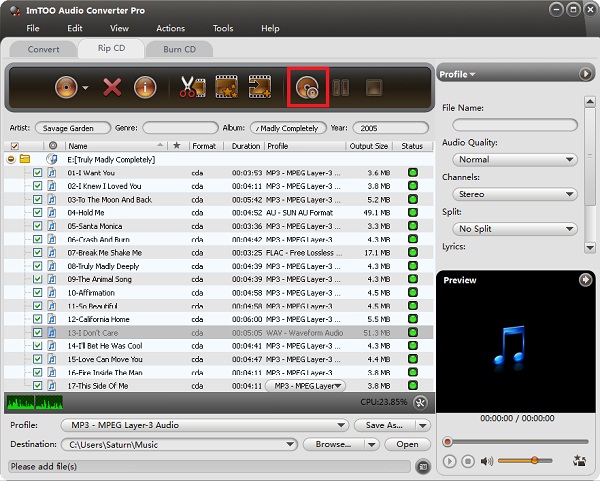
Task: Click the Open destination button
Action: (407, 445)
